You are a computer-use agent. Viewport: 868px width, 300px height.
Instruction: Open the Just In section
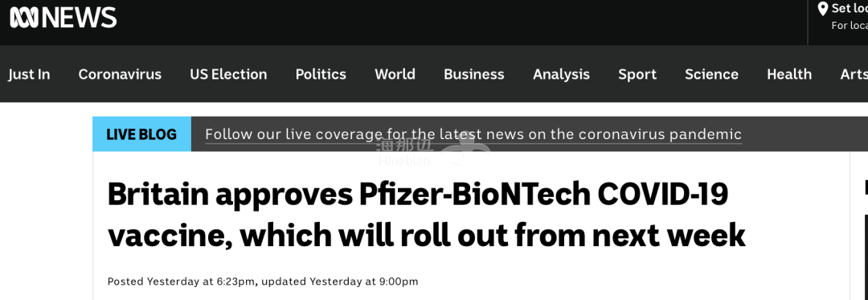coord(29,74)
